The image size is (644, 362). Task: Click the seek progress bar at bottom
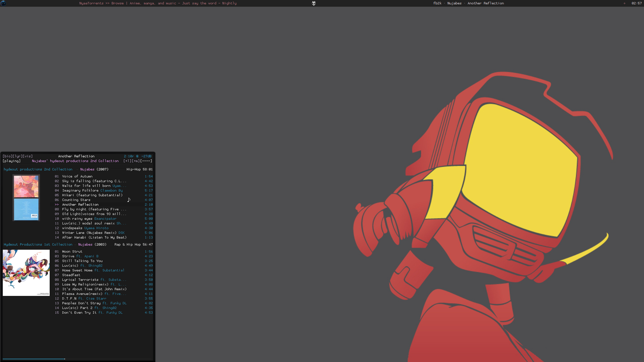(77, 359)
